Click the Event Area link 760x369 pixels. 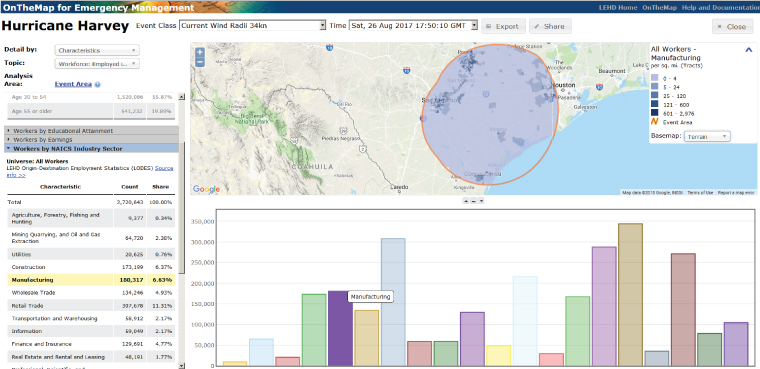point(73,84)
